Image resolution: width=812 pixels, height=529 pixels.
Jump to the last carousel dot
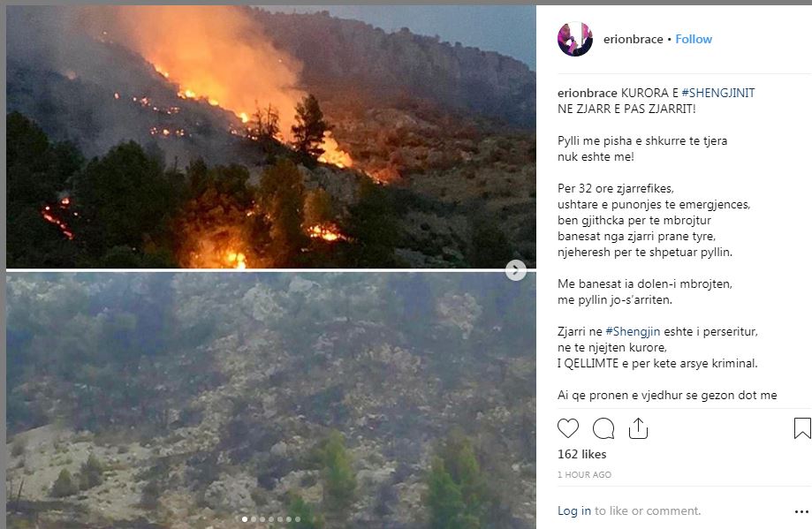tap(297, 519)
